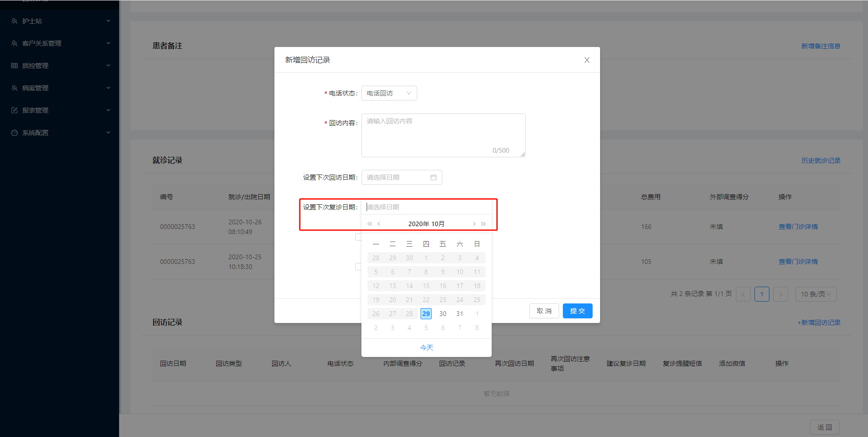Click the 今天 link in calendar

coord(427,348)
